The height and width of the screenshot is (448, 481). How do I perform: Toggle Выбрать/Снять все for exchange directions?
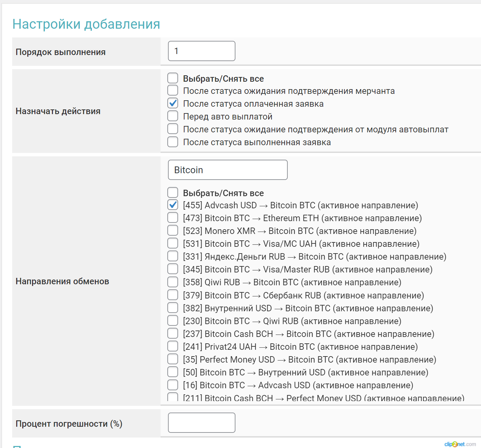[x=173, y=192]
